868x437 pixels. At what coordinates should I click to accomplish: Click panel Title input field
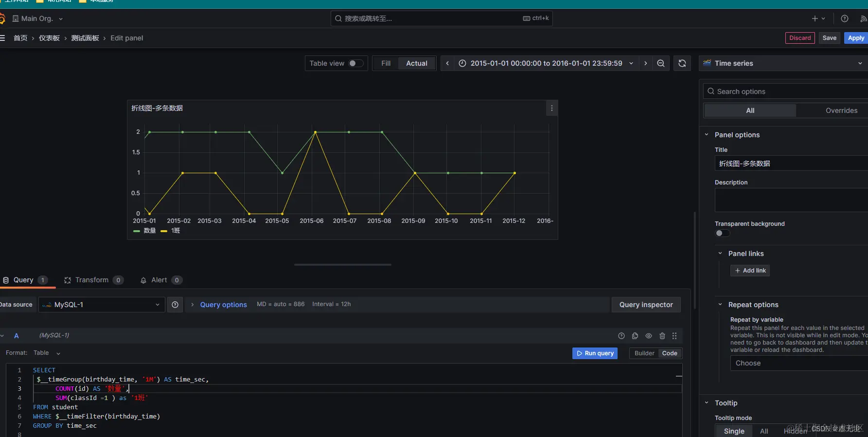coord(791,164)
